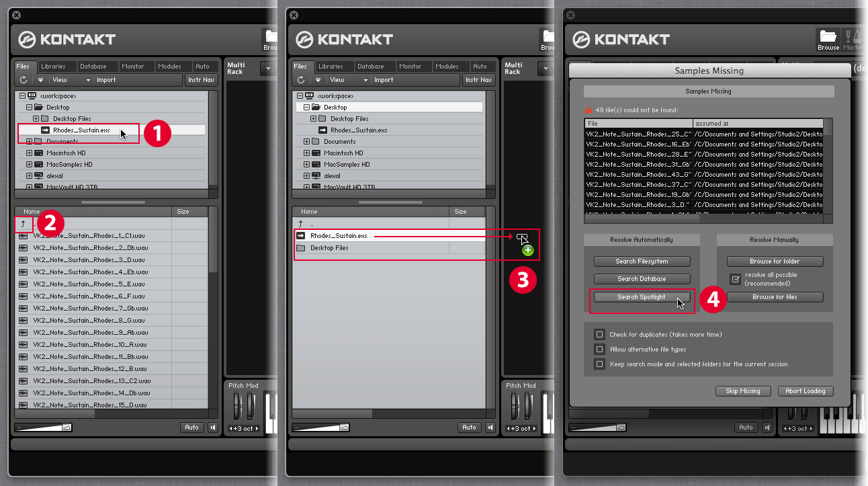Switch to Auto tab in middle panel
Viewport: 868px width, 486px height.
480,67
